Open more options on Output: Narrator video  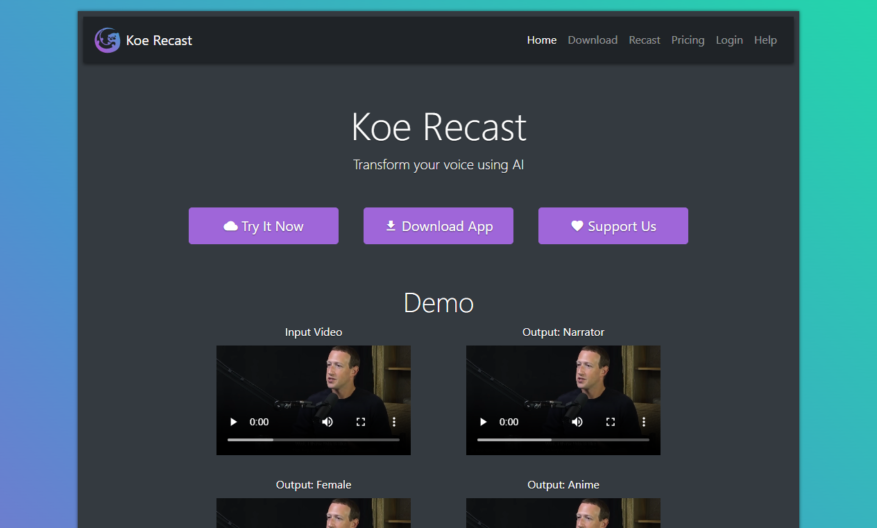(644, 422)
